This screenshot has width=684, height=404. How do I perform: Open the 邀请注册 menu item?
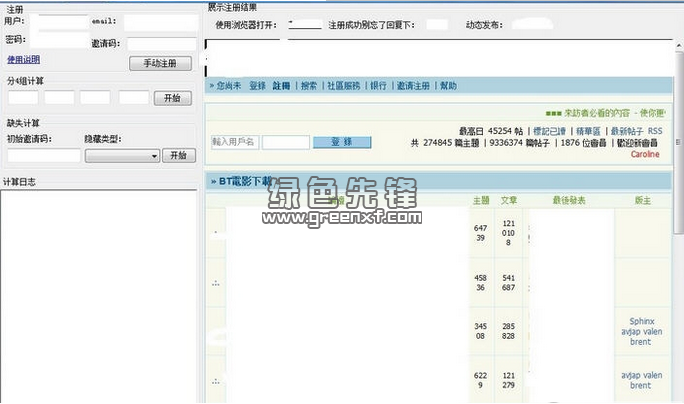(x=413, y=86)
